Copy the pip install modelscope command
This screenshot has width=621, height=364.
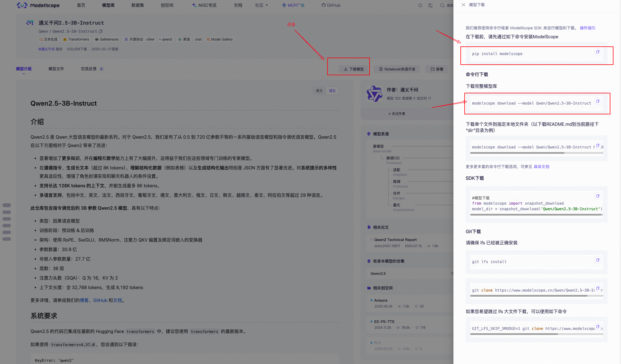point(598,52)
